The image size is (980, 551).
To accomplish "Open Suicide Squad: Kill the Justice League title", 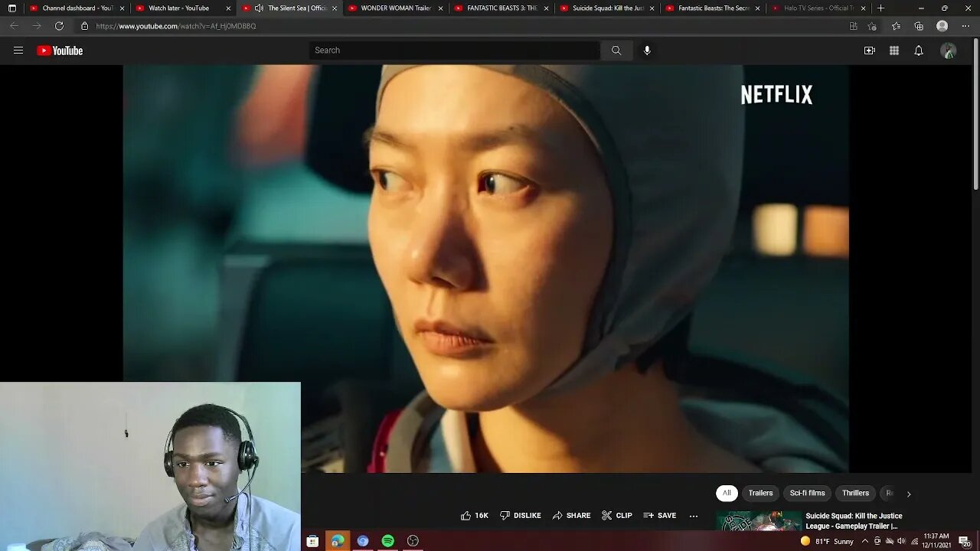I will coord(854,520).
